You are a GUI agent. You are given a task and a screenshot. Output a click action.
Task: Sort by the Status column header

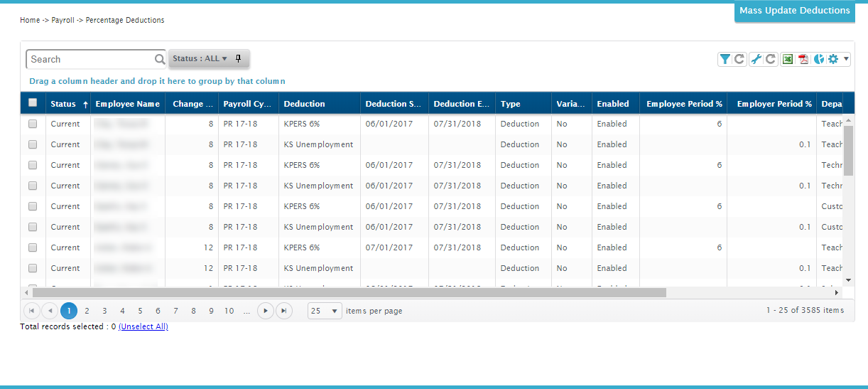[x=68, y=104]
